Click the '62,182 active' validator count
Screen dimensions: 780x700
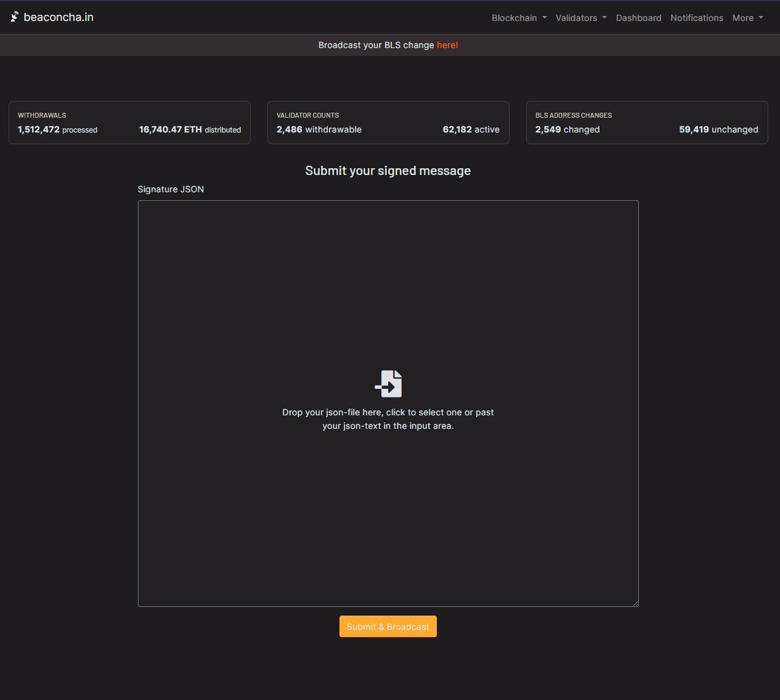click(x=471, y=129)
